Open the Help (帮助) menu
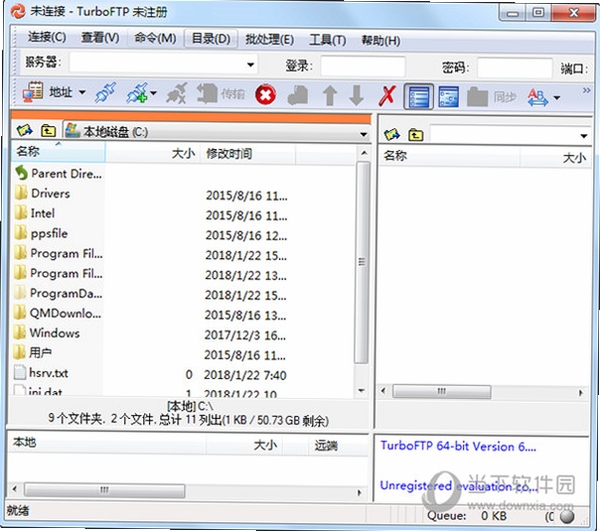Image resolution: width=600 pixels, height=531 pixels. [x=381, y=40]
